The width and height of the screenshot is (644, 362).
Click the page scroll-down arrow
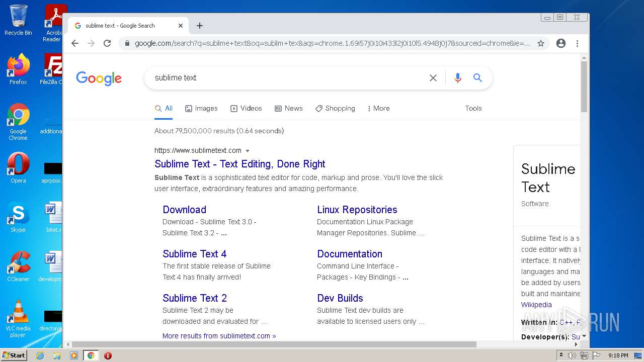pyautogui.click(x=584, y=336)
